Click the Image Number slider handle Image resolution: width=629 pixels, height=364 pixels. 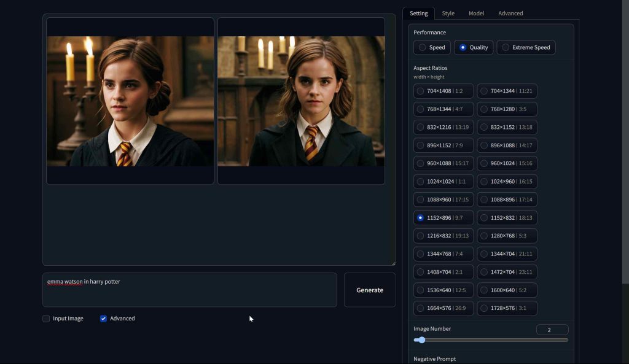[421, 340]
